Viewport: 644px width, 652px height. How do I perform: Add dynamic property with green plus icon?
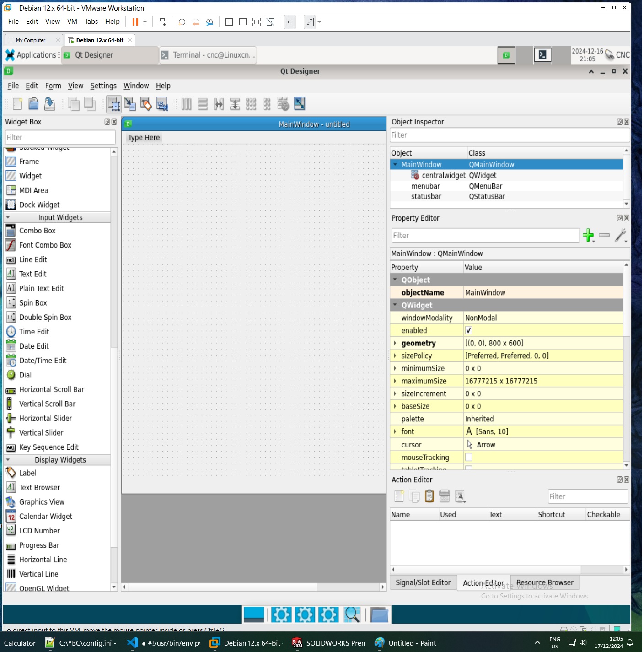588,236
